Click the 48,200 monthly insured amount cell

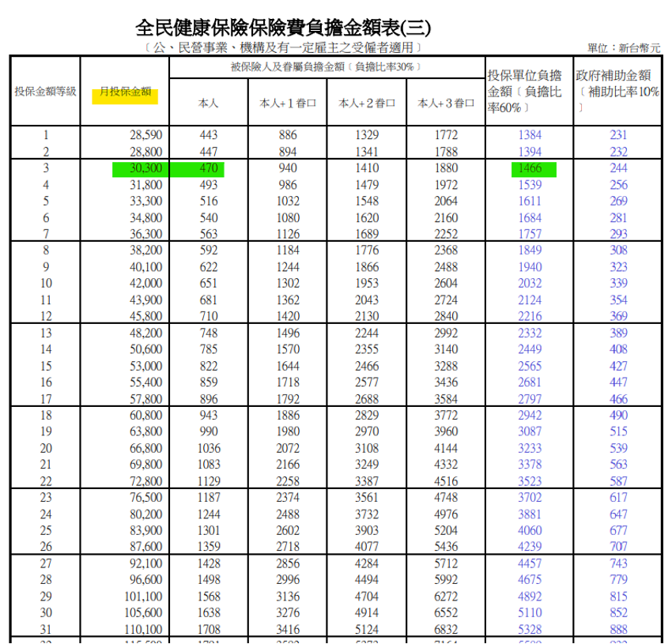click(x=145, y=333)
